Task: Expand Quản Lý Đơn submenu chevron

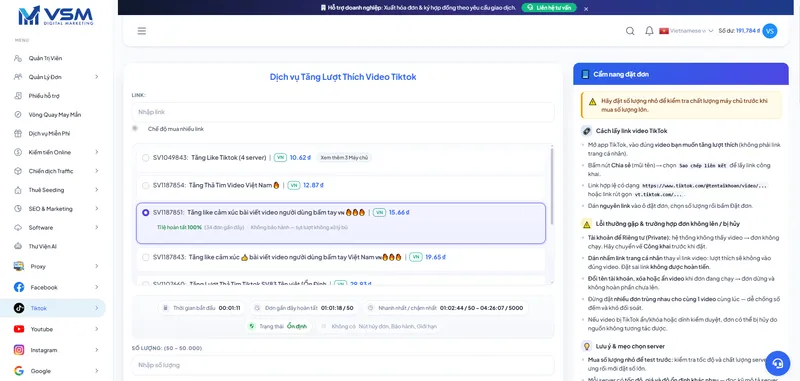Action: click(96, 77)
